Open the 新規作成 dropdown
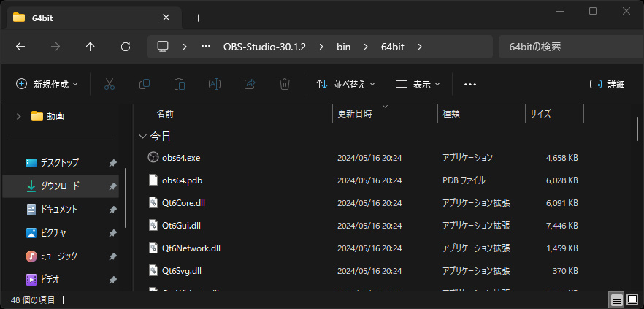This screenshot has height=309, width=644. click(47, 84)
